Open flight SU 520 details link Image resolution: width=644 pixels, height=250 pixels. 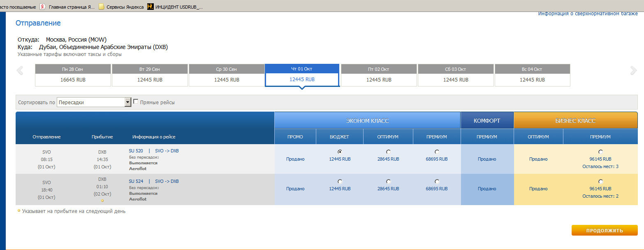coord(136,151)
